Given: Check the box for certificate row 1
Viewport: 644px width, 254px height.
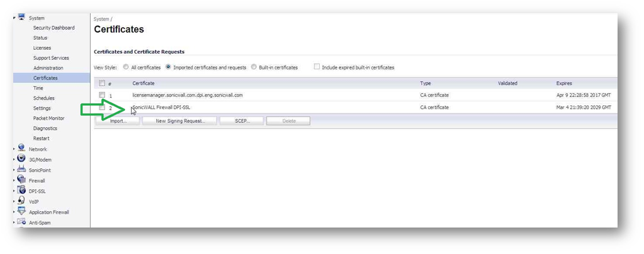Looking at the screenshot, I should coord(101,95).
